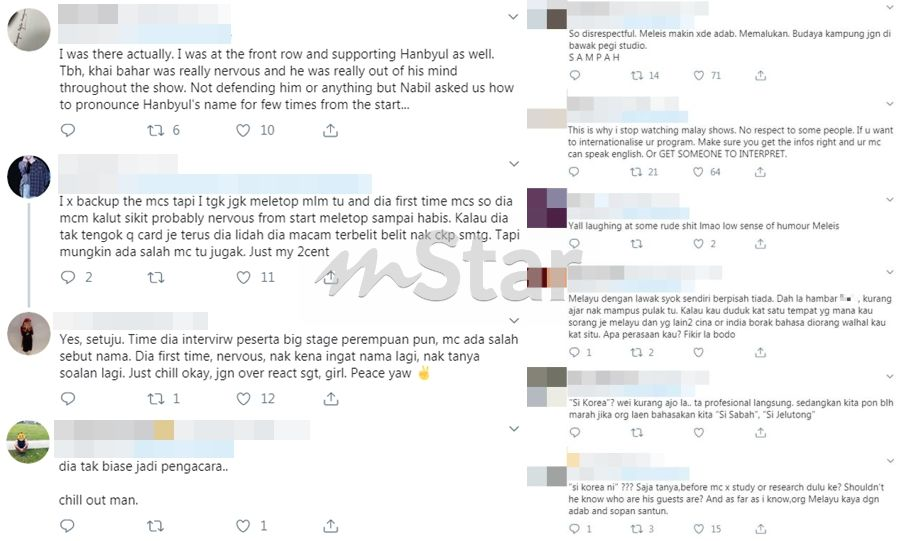Viewport: 899px width, 541px height.
Task: Share the 'I was there actually' tweet
Action: 330,130
